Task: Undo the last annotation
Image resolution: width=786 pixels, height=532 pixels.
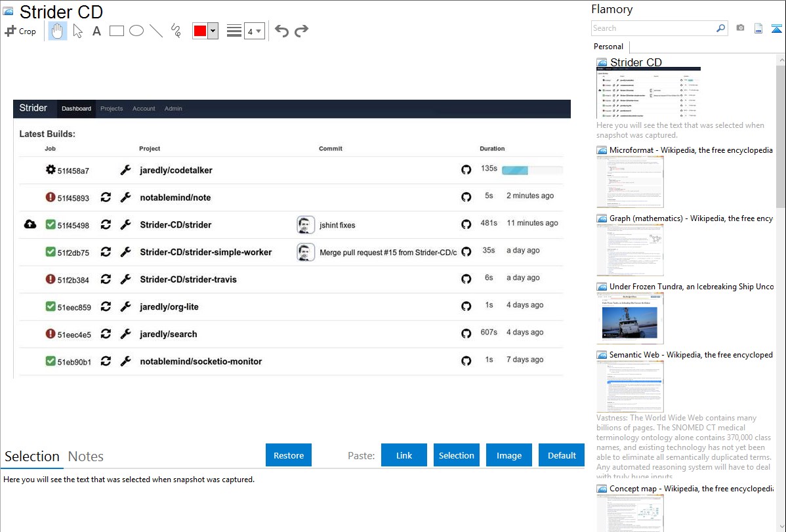Action: point(281,31)
